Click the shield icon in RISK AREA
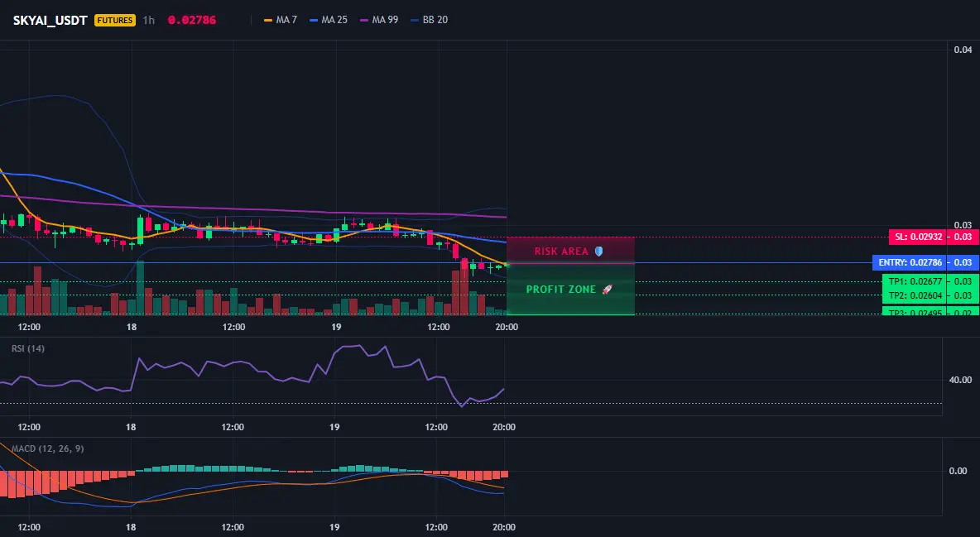Screen dimensions: 980x537 coord(598,252)
